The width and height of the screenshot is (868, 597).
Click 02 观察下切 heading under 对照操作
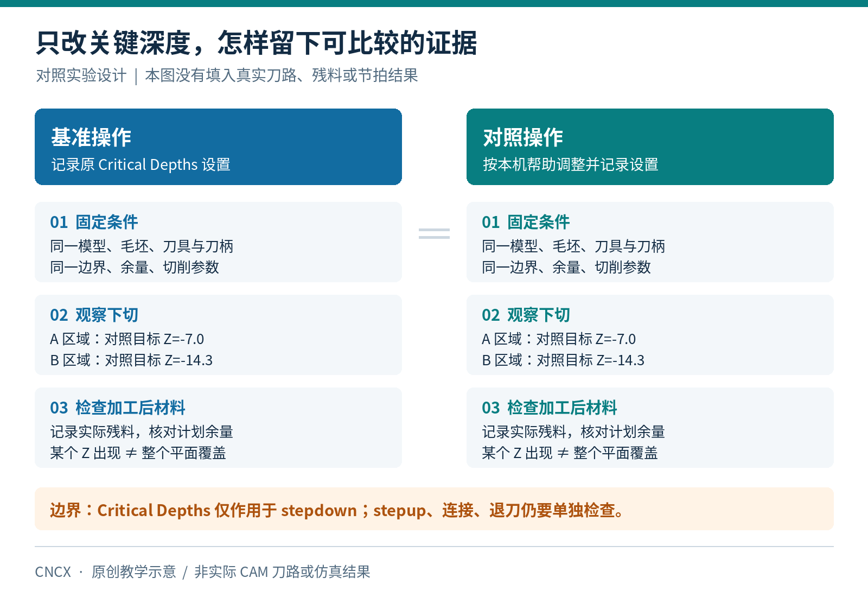(526, 315)
